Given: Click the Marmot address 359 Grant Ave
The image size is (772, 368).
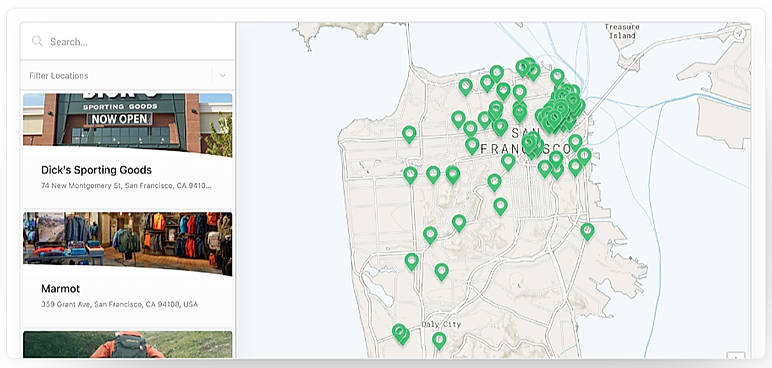Looking at the screenshot, I should (119, 304).
